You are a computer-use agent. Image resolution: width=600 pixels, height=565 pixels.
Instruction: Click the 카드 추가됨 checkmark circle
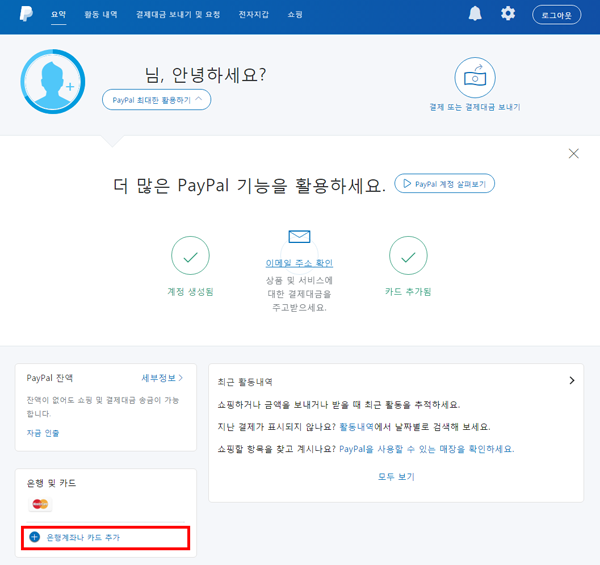[408, 255]
